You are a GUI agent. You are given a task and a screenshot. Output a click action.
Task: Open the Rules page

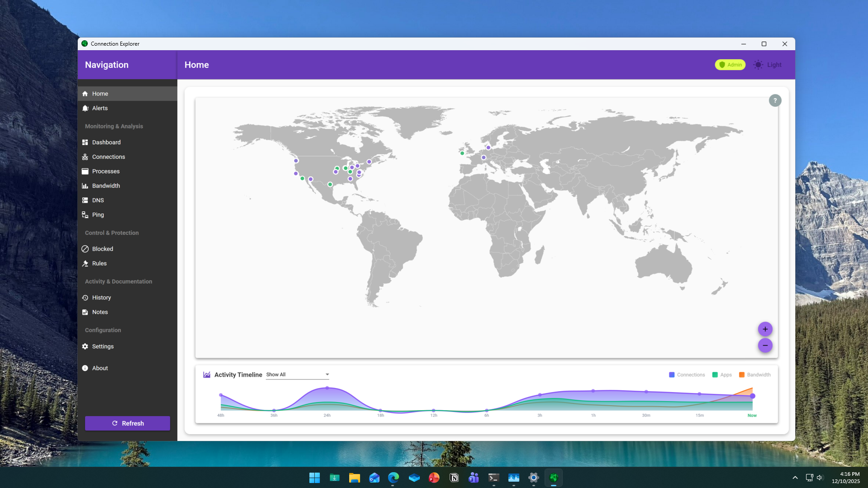pyautogui.click(x=99, y=263)
